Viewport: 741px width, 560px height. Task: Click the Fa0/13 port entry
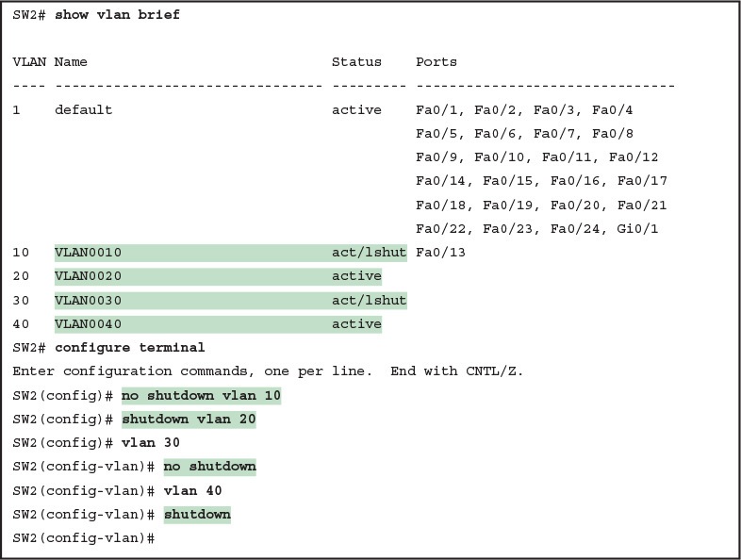tap(440, 253)
